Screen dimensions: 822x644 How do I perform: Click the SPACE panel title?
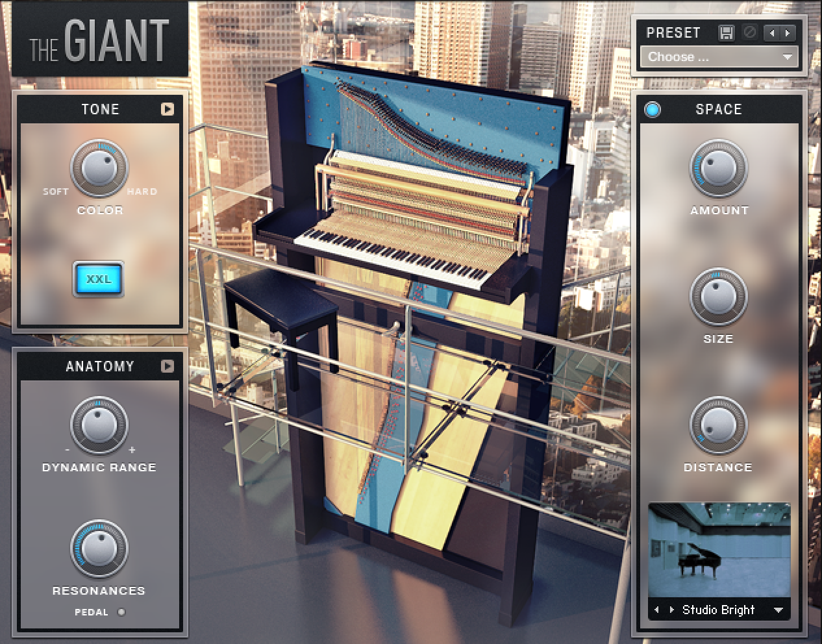(x=719, y=109)
